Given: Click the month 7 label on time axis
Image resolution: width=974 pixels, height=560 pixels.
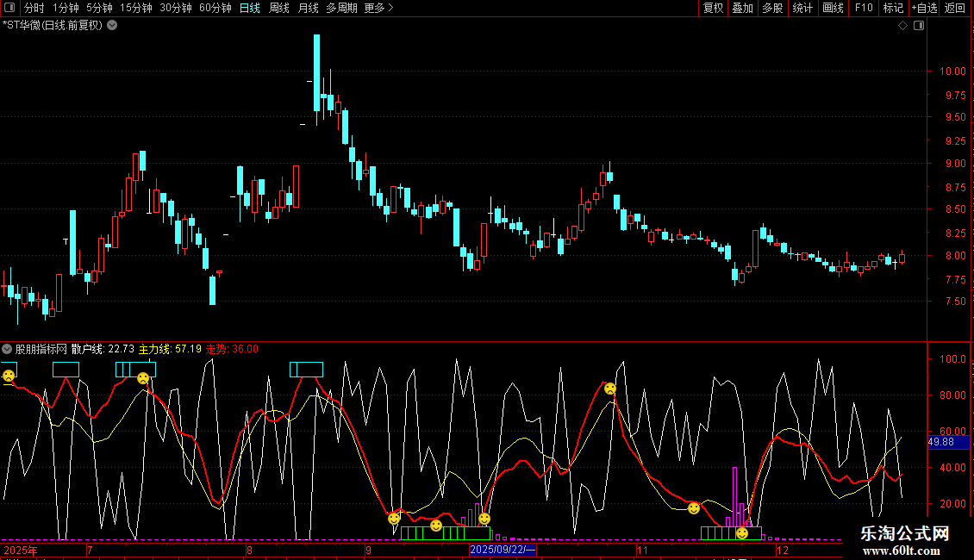Looking at the screenshot, I should point(90,550).
